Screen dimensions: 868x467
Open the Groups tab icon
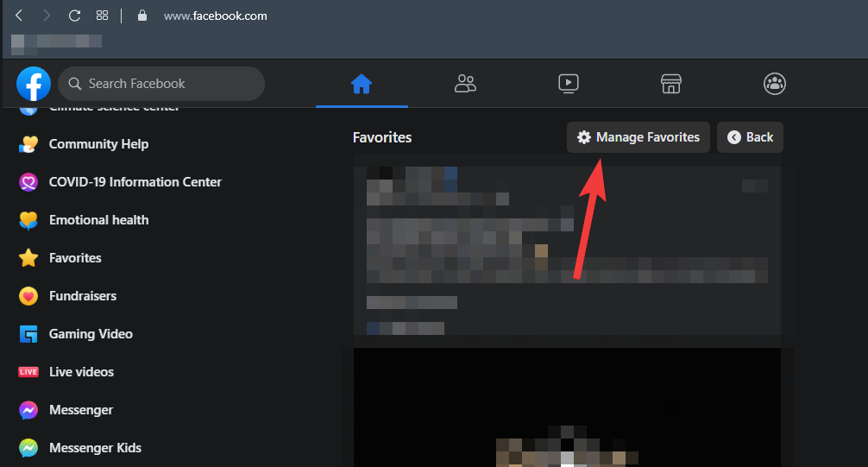coord(775,84)
